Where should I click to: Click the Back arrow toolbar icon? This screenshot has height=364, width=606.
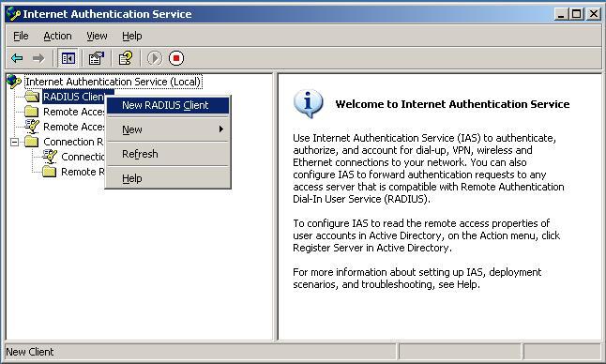(x=17, y=58)
